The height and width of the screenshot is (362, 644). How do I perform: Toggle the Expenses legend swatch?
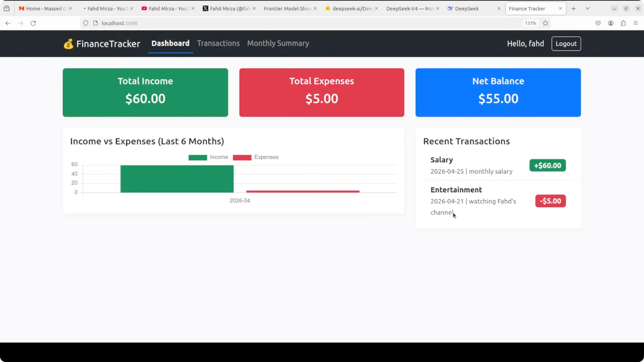click(x=242, y=158)
